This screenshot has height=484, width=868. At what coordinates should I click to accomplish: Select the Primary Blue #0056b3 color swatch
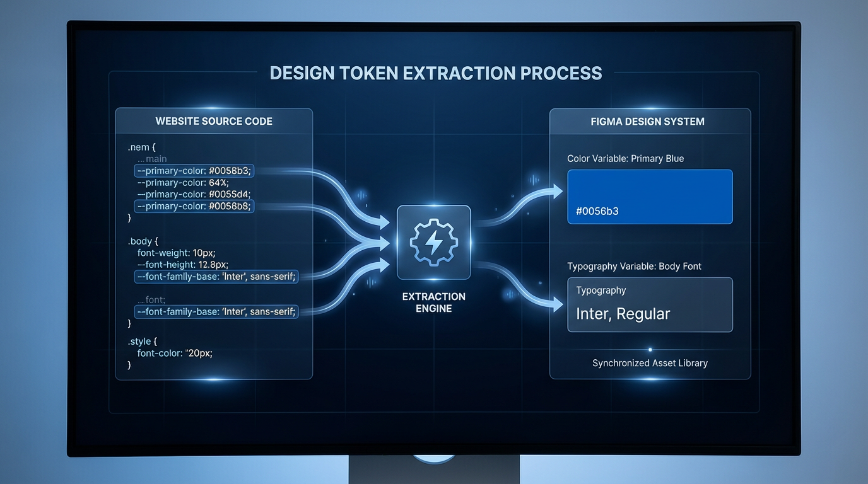[650, 197]
